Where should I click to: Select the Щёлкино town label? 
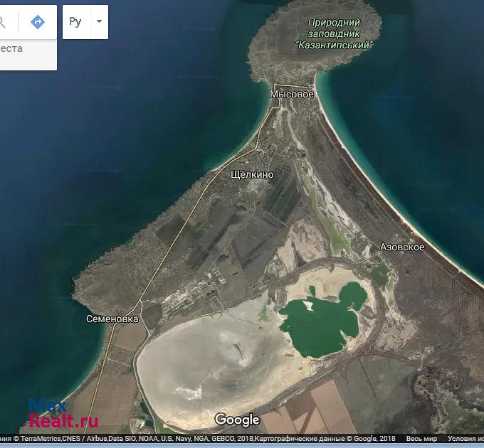pyautogui.click(x=253, y=174)
